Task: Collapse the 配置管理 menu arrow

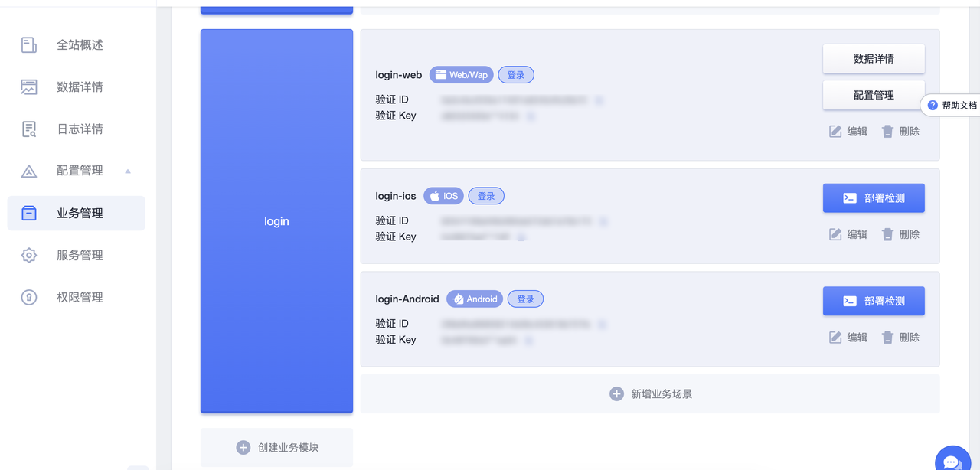Action: [128, 171]
